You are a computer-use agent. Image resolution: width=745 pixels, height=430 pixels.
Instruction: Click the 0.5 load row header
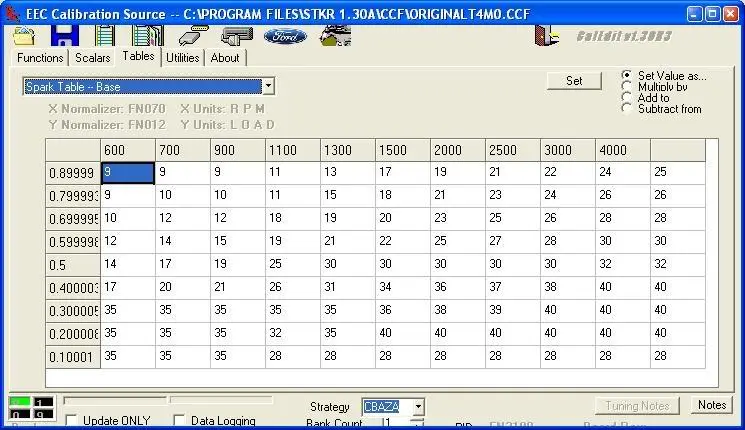coord(73,265)
